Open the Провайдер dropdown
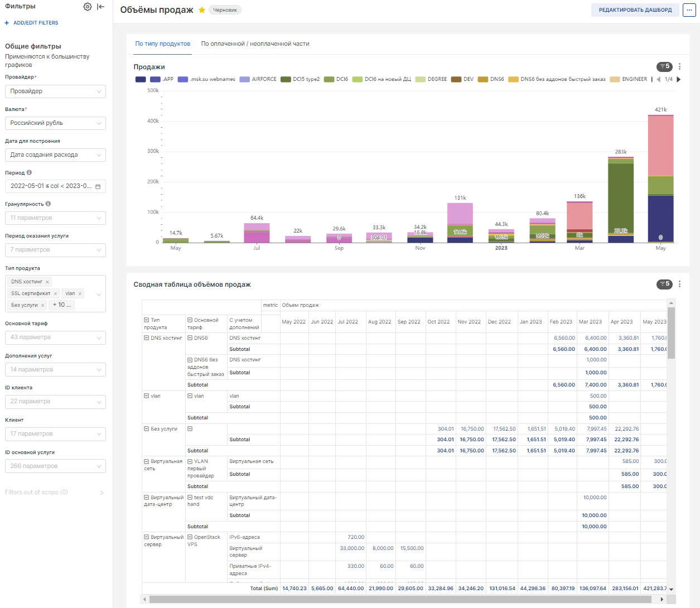This screenshot has width=700, height=608. (x=55, y=91)
